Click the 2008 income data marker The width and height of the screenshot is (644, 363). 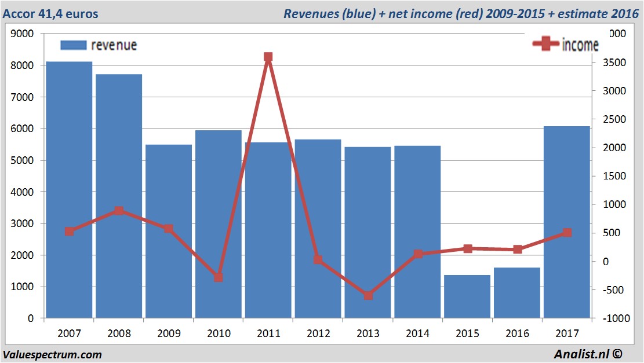pos(119,211)
